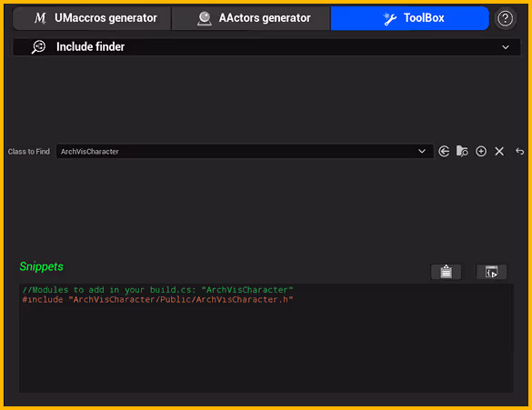Collapse the Include finder section chevron
This screenshot has width=532, height=410.
506,47
